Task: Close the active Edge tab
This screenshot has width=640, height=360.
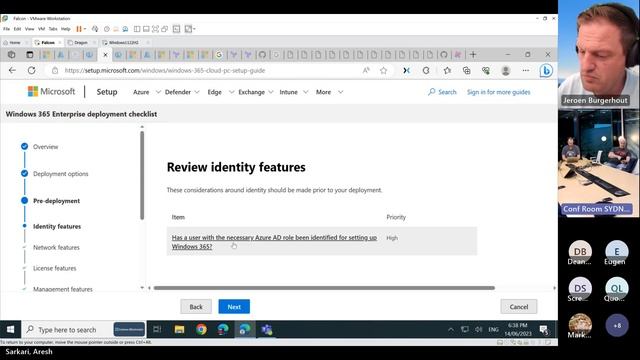Action: click(x=105, y=54)
